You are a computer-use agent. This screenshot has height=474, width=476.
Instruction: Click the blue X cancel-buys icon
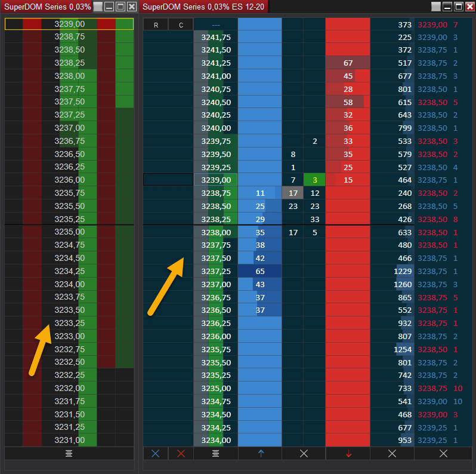(x=155, y=454)
